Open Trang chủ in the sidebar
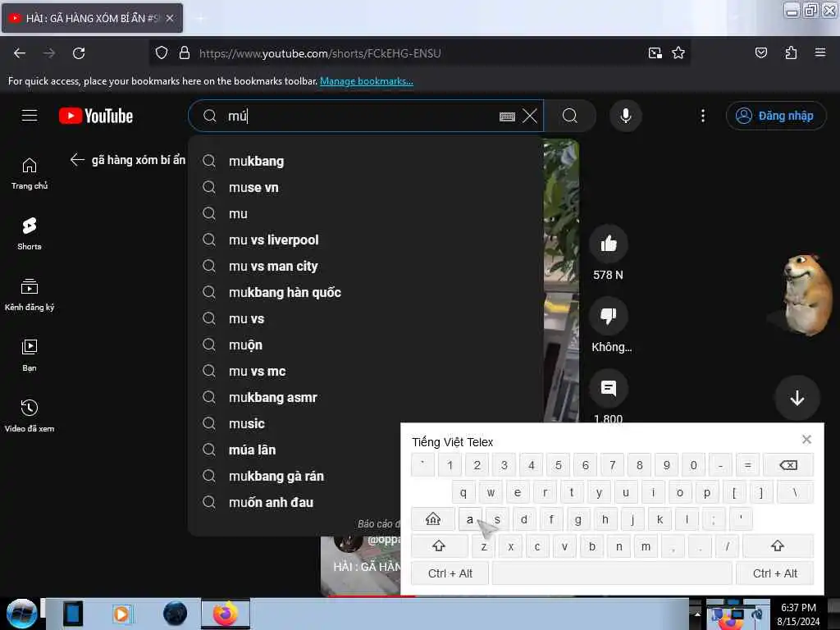Screen dimensions: 840x630 pos(30,174)
